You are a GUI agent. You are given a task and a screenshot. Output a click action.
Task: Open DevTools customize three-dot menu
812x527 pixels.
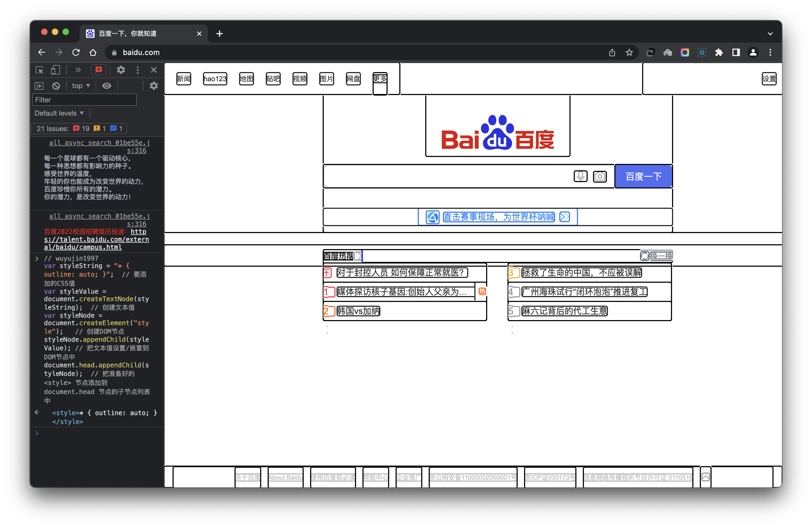[x=138, y=70]
